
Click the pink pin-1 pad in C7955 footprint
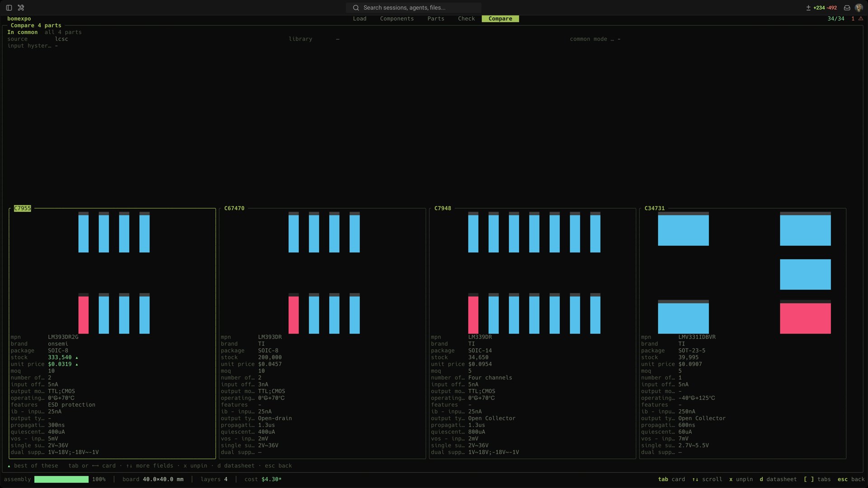(84, 315)
